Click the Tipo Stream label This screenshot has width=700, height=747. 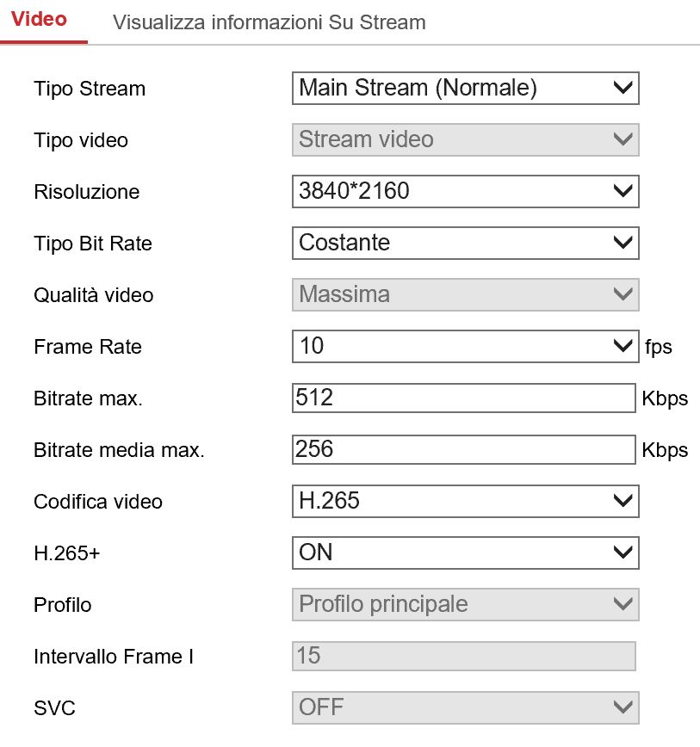pos(90,89)
